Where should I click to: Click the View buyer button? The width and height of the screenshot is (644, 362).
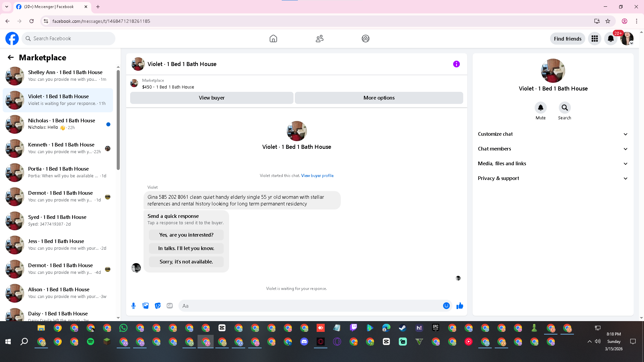(x=212, y=98)
